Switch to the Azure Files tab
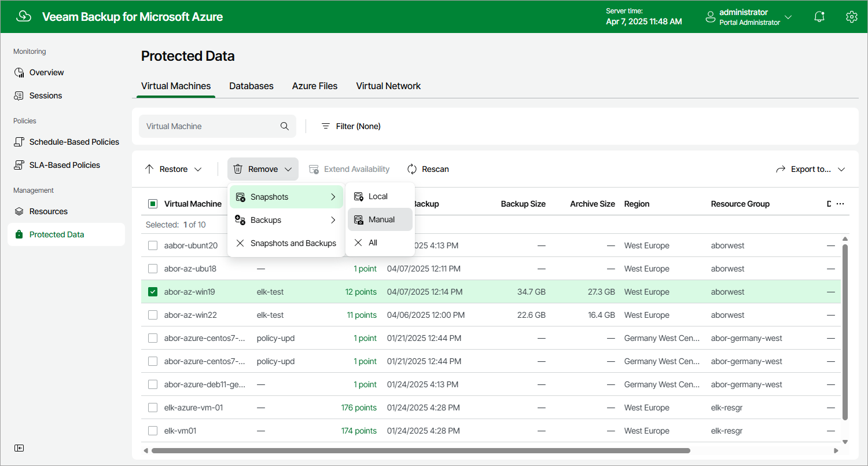 (315, 86)
